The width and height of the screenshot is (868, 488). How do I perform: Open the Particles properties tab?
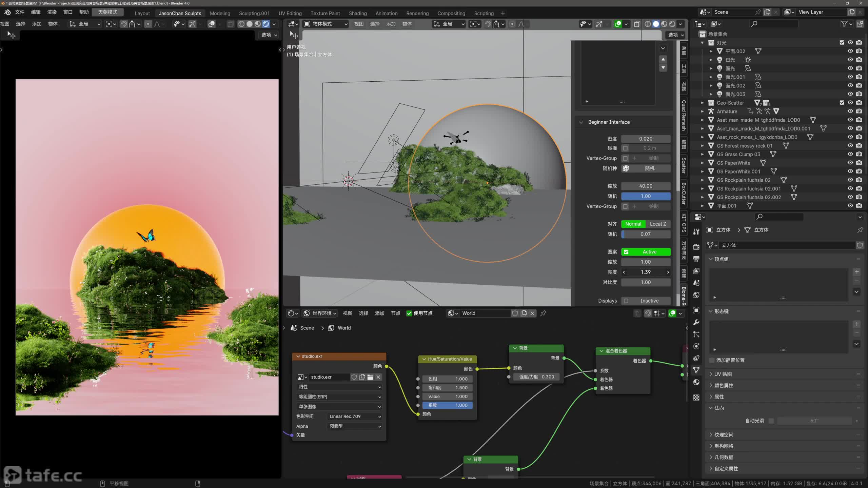coord(696,334)
